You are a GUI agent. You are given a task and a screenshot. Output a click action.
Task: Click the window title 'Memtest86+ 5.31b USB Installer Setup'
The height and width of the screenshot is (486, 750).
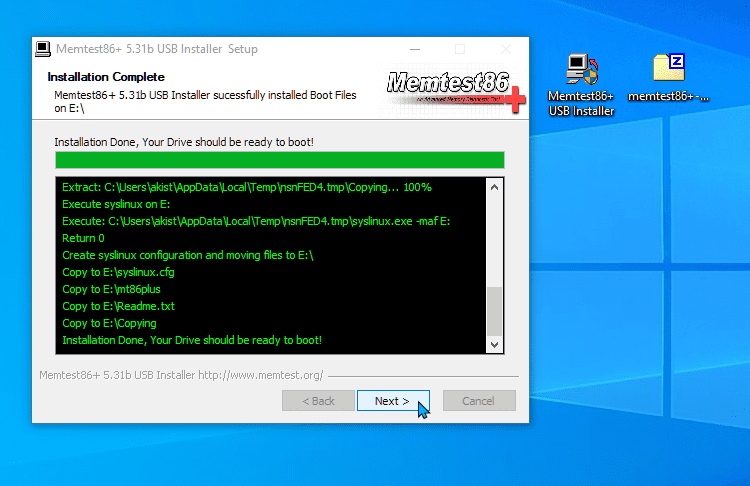click(157, 49)
